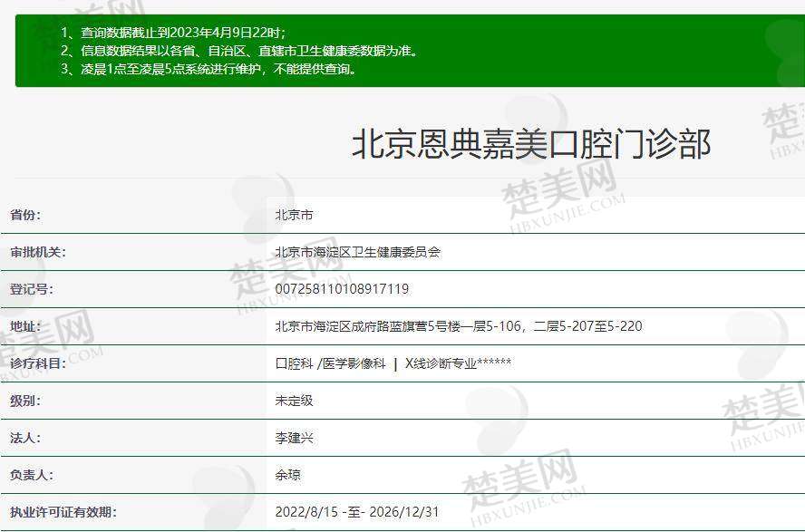Click the second notice line about 信息数据结果
The height and width of the screenshot is (532, 805).
tap(239, 51)
